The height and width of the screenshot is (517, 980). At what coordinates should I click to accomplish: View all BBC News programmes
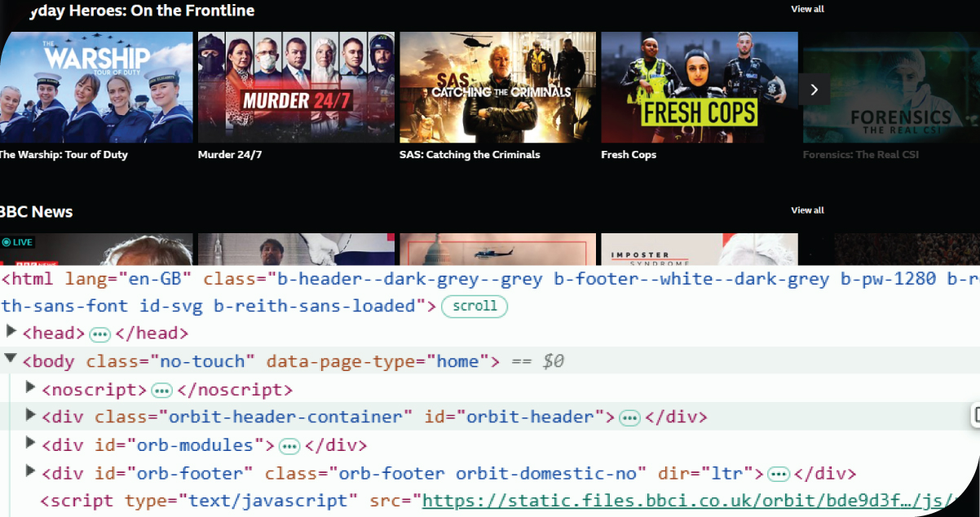tap(807, 210)
